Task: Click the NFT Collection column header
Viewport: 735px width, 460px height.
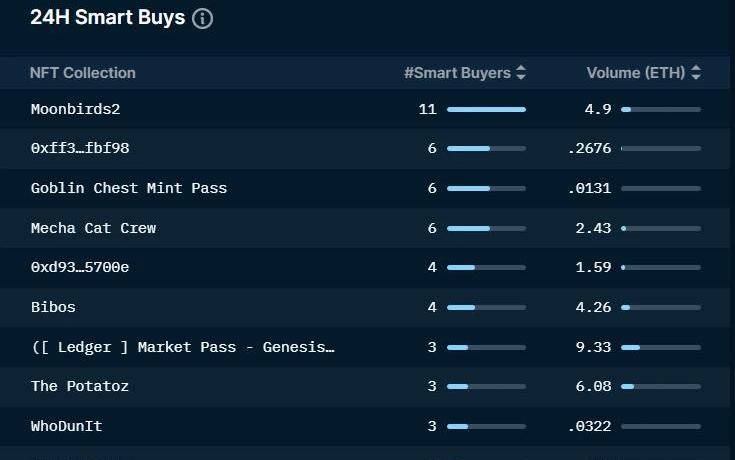Action: (x=83, y=73)
